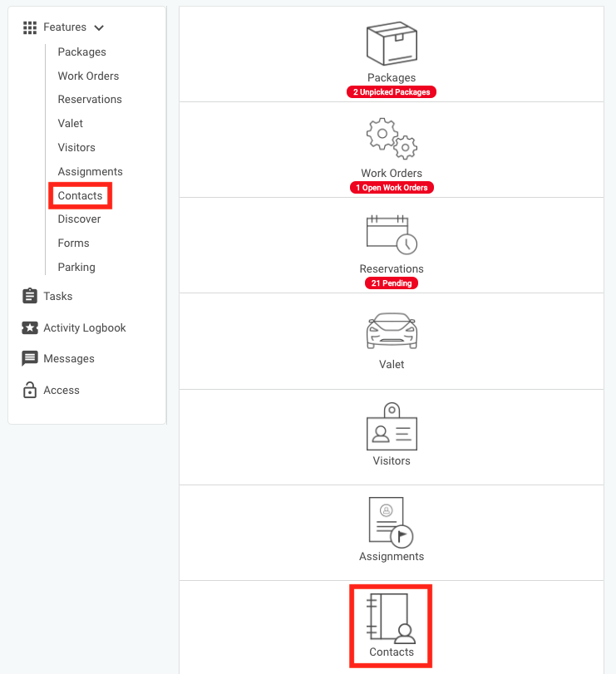Click the Work Orders gears icon
The height and width of the screenshot is (674, 616).
click(x=392, y=139)
